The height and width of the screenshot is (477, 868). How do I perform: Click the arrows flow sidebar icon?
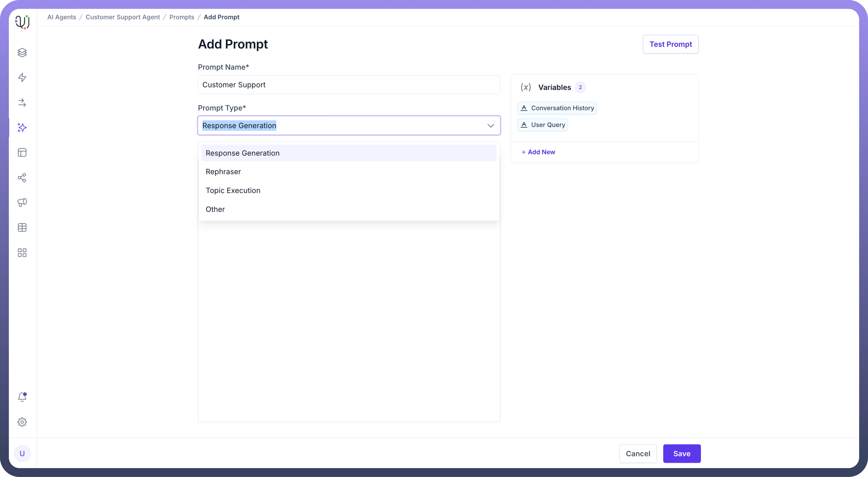[x=22, y=103]
